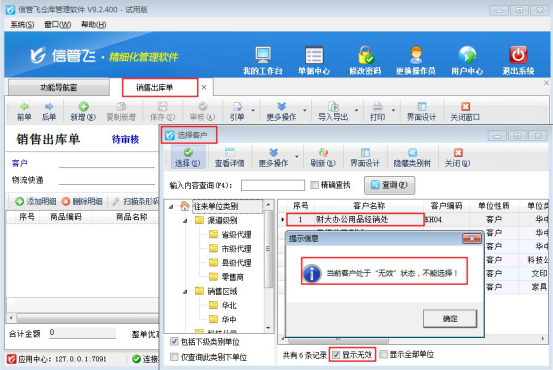The width and height of the screenshot is (553, 370).
Task: Click 添加明细 button
Action: [36, 201]
